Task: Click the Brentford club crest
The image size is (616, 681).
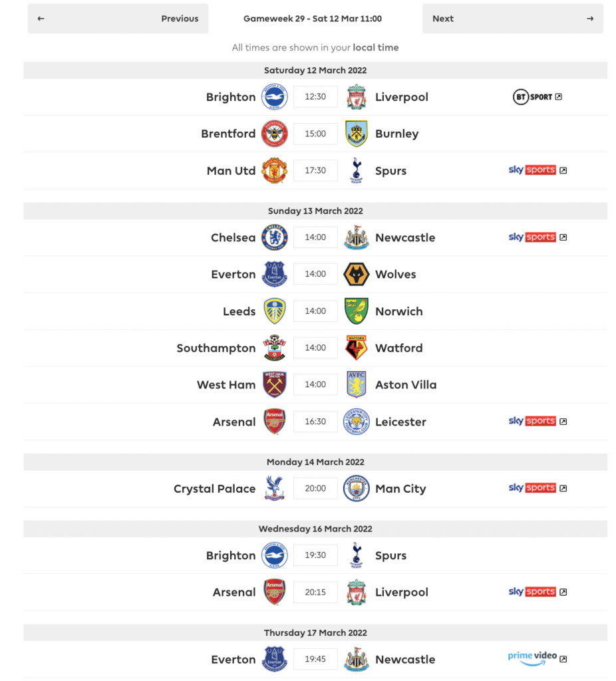Action: click(274, 134)
